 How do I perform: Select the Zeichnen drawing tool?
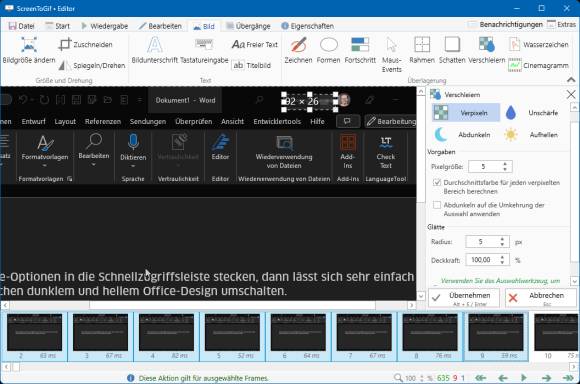298,50
